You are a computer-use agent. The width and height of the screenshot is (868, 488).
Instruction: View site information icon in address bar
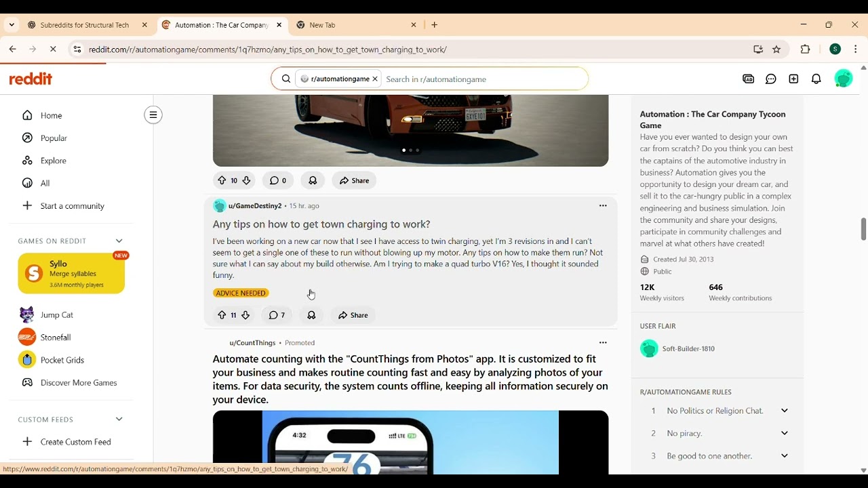point(77,49)
